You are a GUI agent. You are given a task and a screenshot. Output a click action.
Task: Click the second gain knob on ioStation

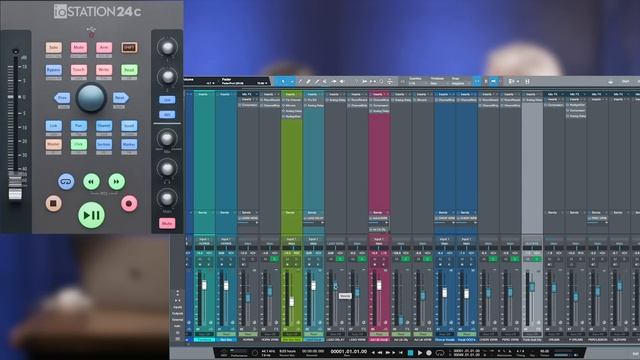click(167, 76)
